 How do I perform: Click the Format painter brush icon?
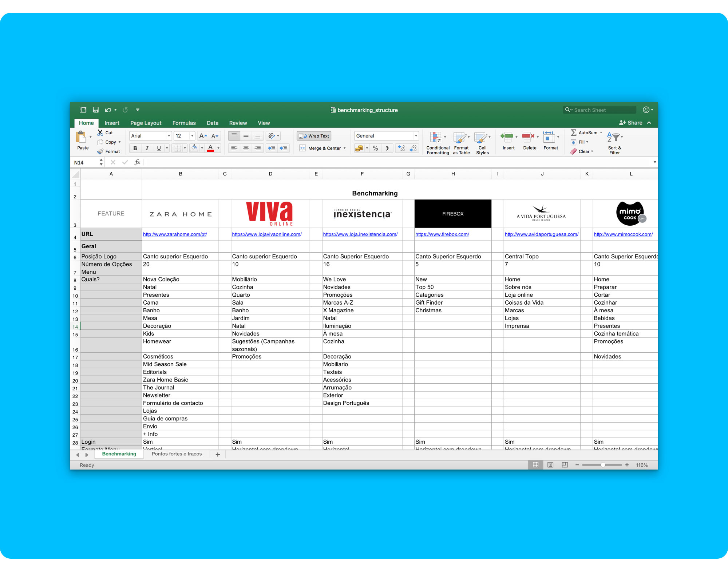point(100,151)
